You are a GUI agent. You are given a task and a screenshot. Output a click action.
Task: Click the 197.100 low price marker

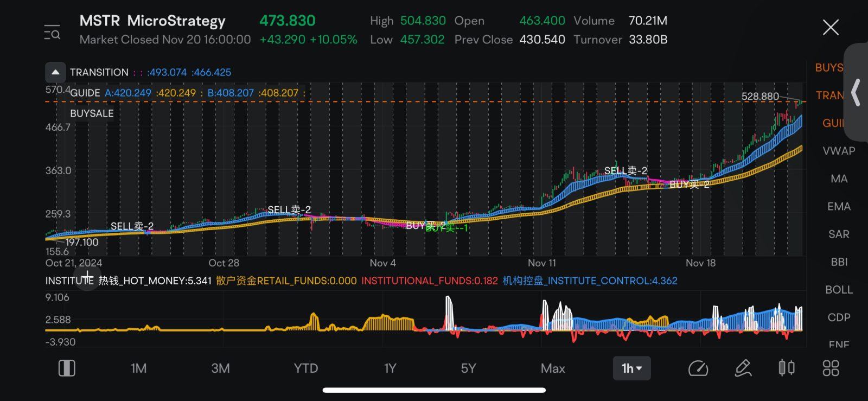pos(82,242)
